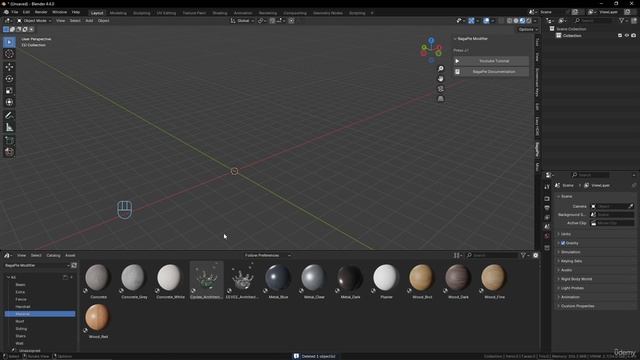Click the asset browser search field
This screenshot has width=640, height=360.
[492, 256]
